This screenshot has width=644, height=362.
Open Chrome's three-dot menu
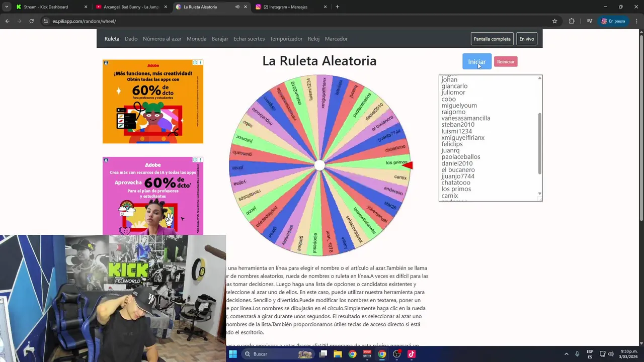(x=636, y=21)
